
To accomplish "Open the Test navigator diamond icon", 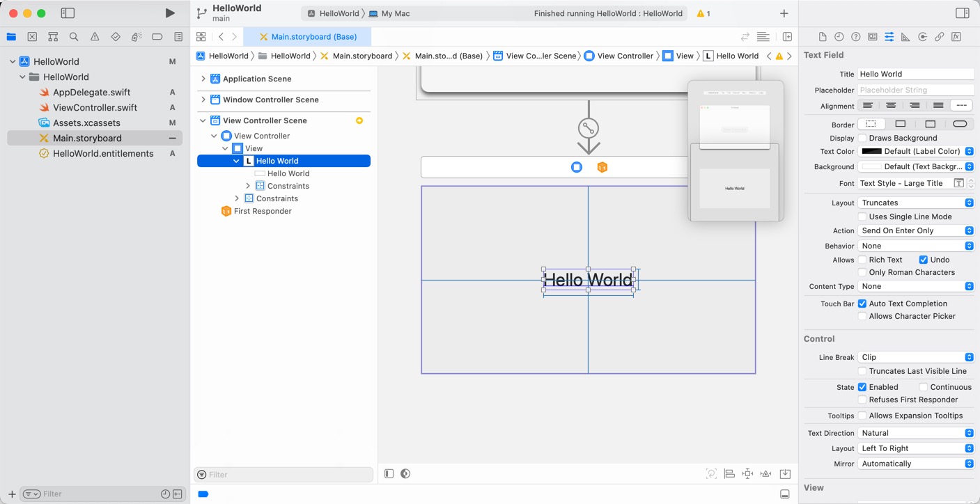I will pos(116,37).
